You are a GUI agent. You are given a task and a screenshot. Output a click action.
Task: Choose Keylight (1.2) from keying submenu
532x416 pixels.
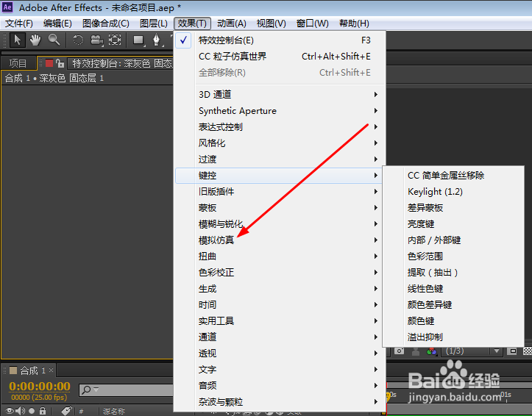[x=453, y=192]
